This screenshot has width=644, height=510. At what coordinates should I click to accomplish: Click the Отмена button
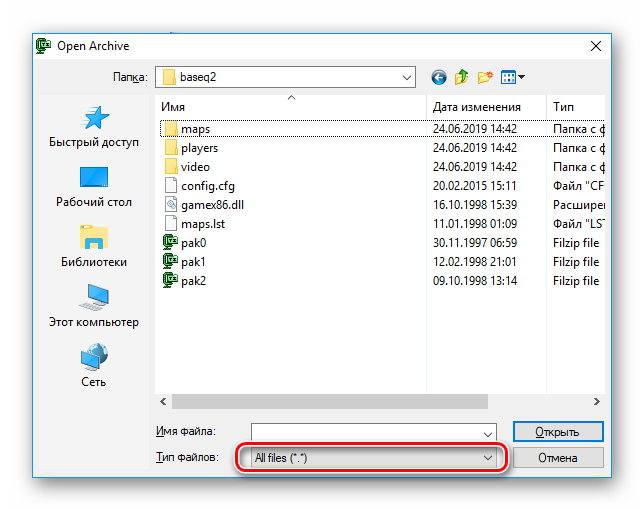tap(558, 458)
